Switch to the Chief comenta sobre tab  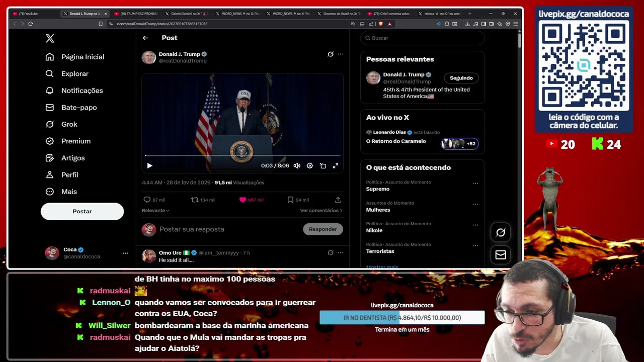[388, 14]
